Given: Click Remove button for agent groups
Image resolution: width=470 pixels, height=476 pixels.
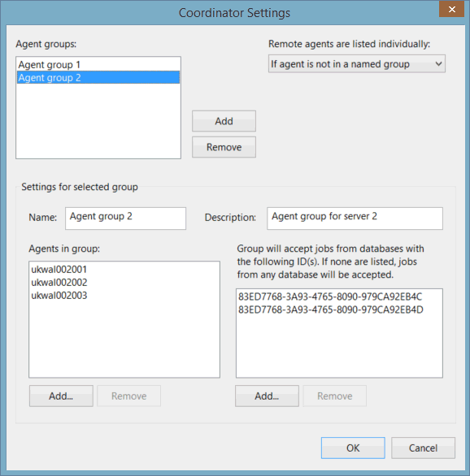Looking at the screenshot, I should [224, 147].
